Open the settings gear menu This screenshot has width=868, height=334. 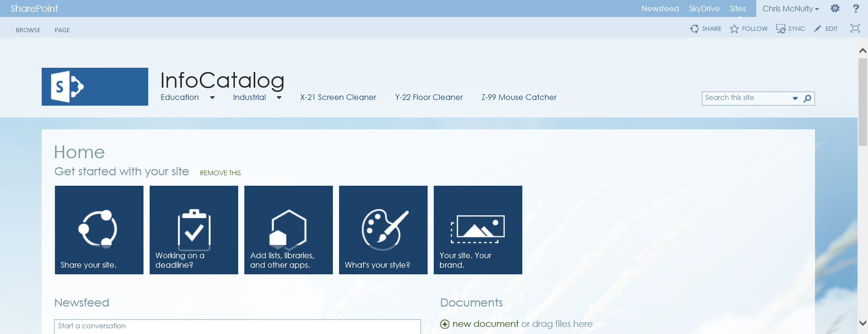[x=835, y=9]
